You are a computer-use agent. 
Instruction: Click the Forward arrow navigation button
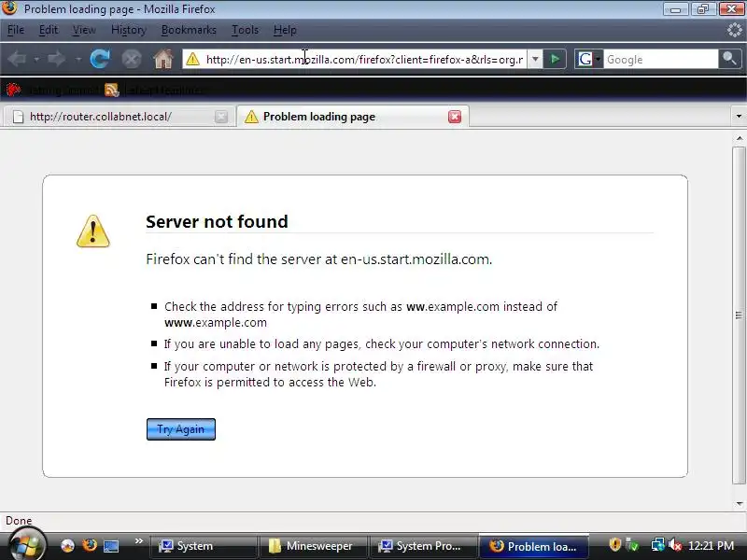point(57,59)
